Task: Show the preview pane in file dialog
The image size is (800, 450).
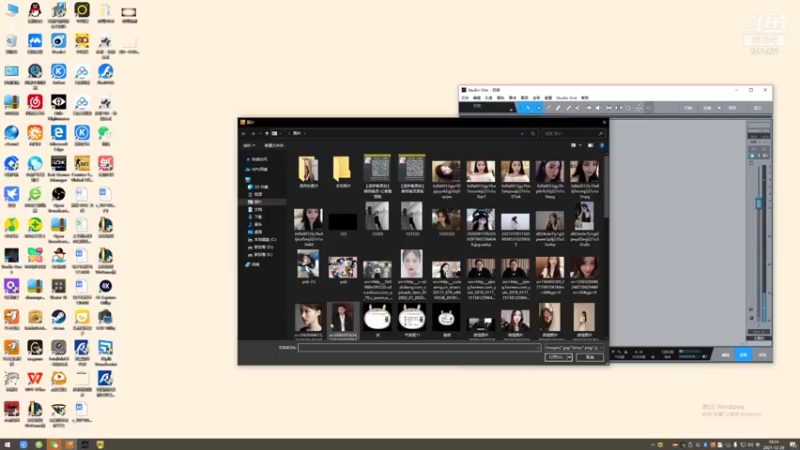Action: (x=591, y=145)
